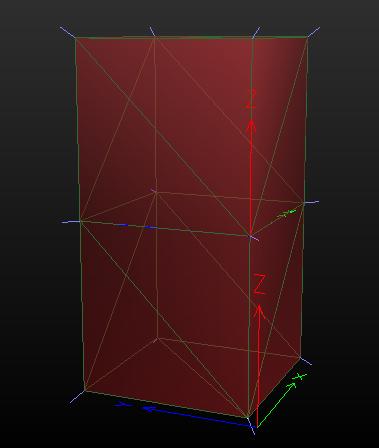The image size is (379, 448).
Task: Pick the bottom-left corner vertex handle
Action: coord(84,390)
